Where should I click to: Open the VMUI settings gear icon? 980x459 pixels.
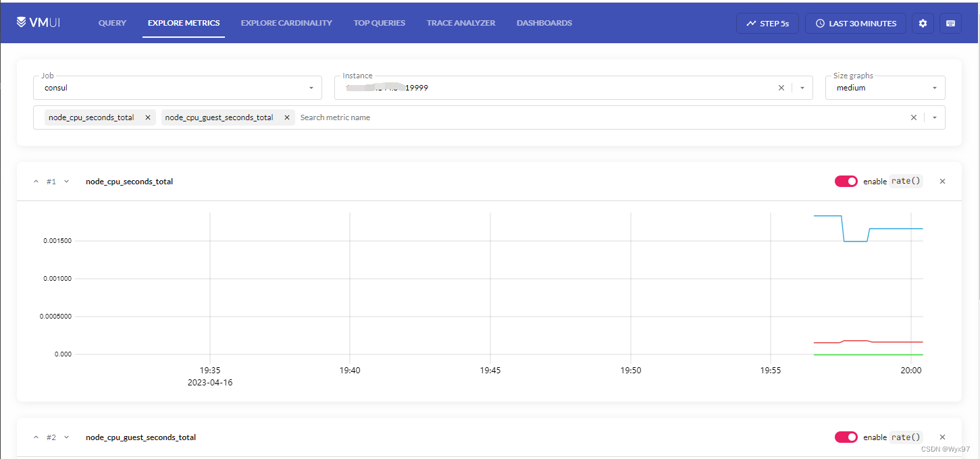click(x=923, y=22)
